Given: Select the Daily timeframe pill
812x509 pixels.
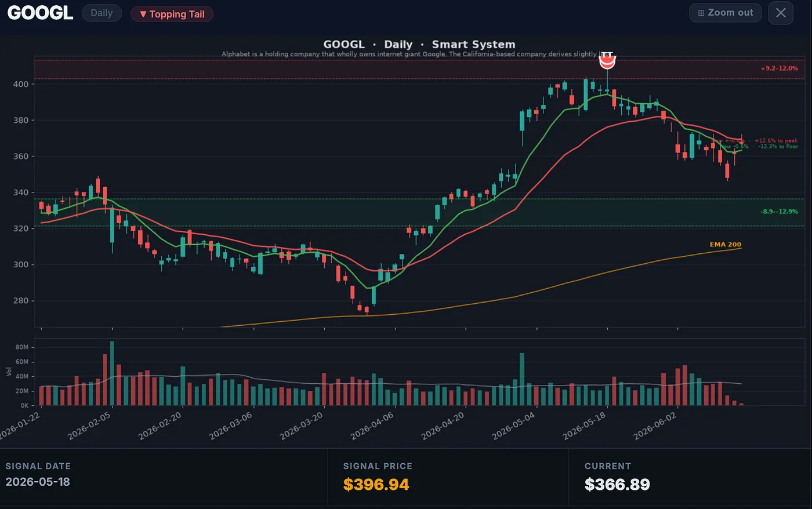Looking at the screenshot, I should pos(101,13).
